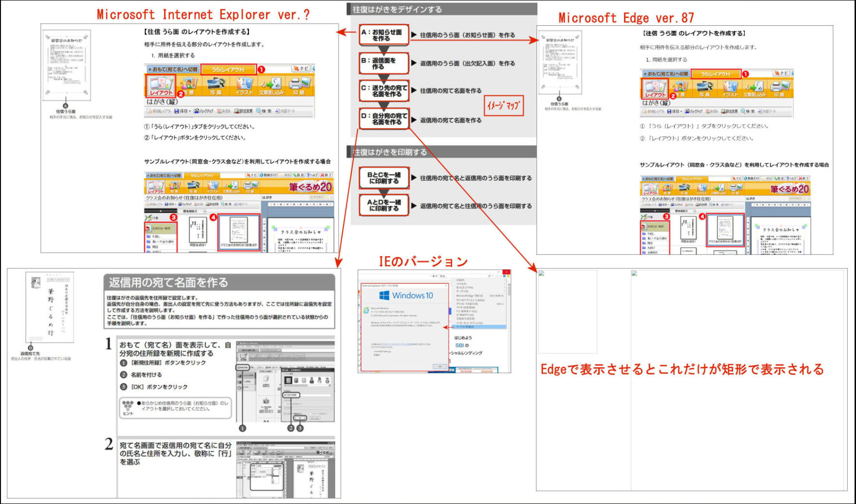Open 写真 icon in Edge panel's はがき(縦) toolbar
This screenshot has width=856, height=504.
(x=704, y=89)
